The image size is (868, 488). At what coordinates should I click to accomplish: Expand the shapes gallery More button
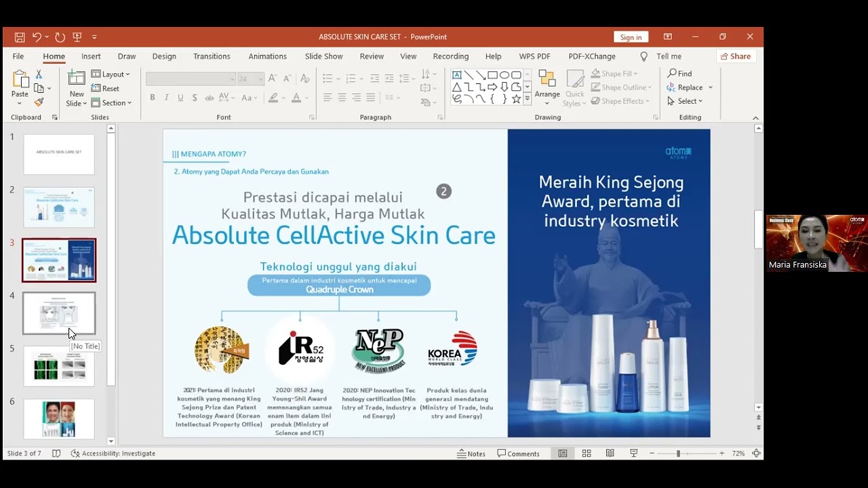click(x=527, y=99)
